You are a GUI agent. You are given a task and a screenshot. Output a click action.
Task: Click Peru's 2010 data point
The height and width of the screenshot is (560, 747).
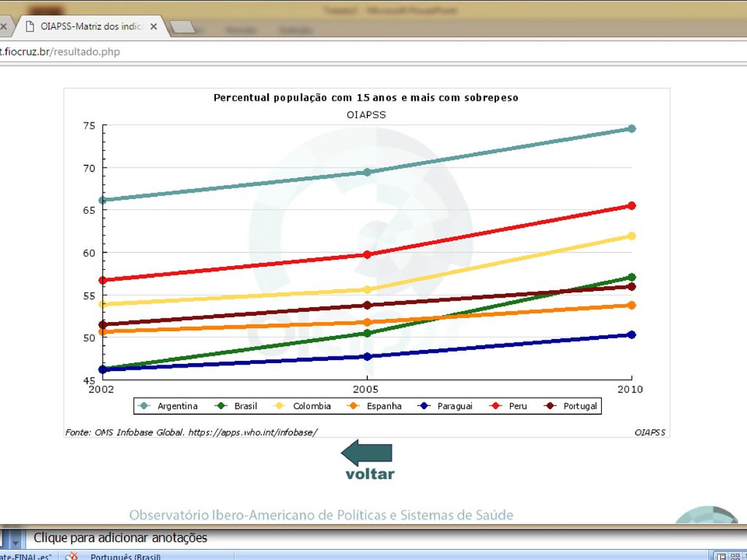(x=632, y=206)
